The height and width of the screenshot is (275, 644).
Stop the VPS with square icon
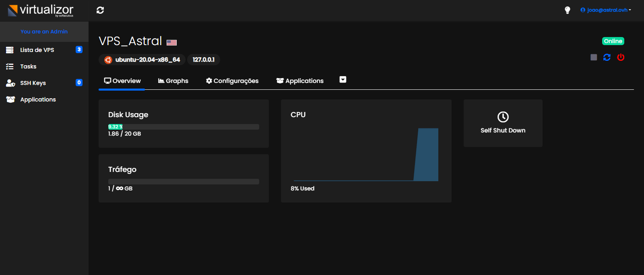[593, 58]
